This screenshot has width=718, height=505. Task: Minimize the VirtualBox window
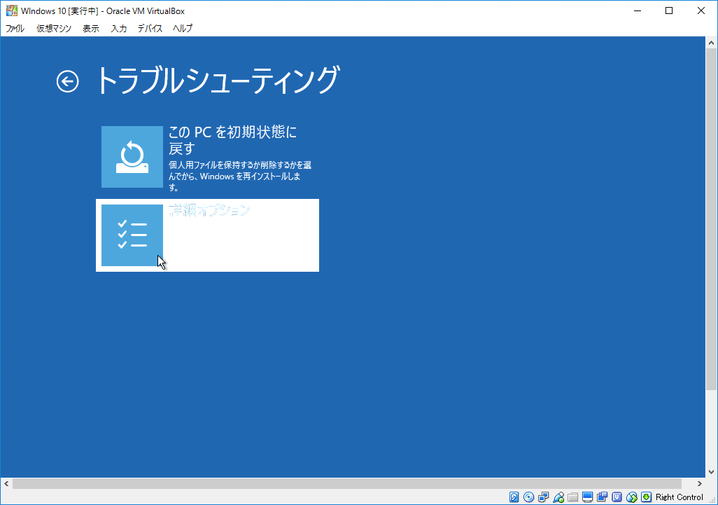pos(637,11)
